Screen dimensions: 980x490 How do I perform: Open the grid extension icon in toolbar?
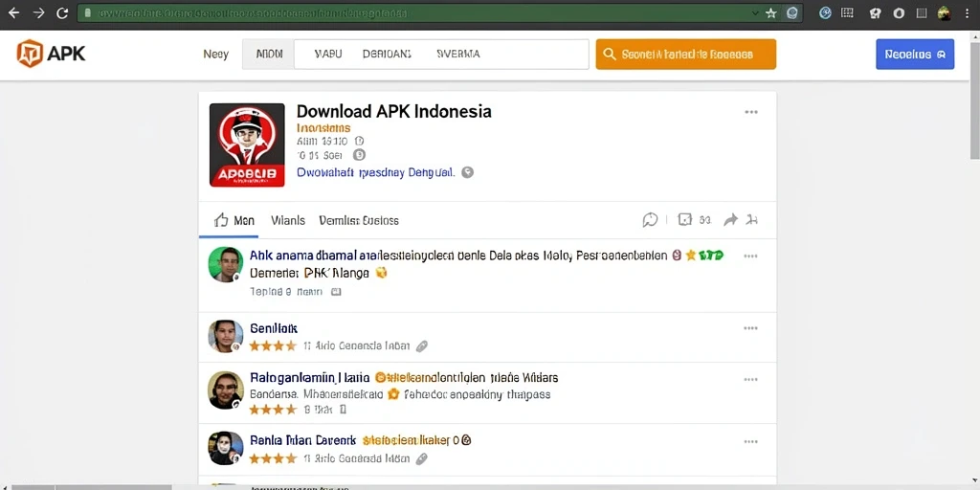848,13
